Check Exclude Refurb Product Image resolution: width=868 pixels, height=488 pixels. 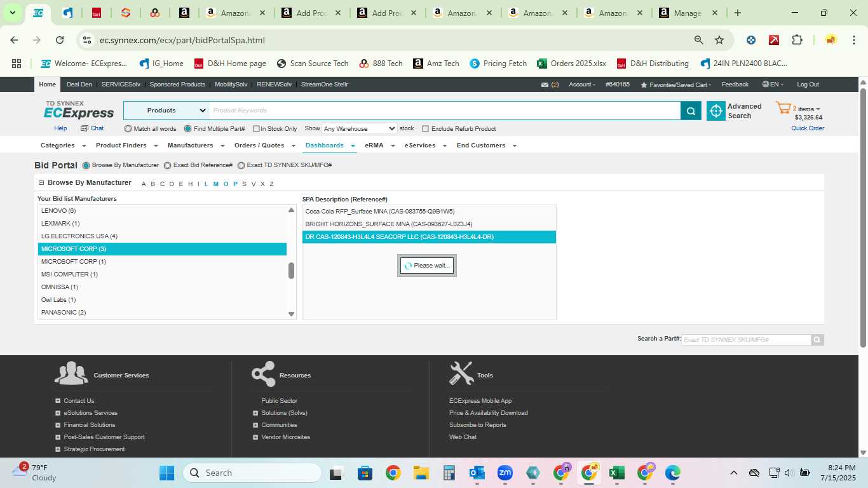point(426,129)
